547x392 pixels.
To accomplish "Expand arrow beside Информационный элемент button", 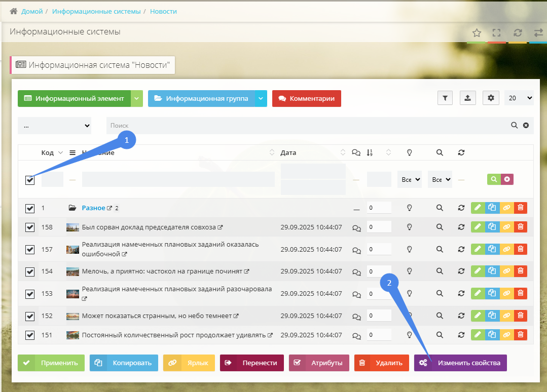I will 136,99.
